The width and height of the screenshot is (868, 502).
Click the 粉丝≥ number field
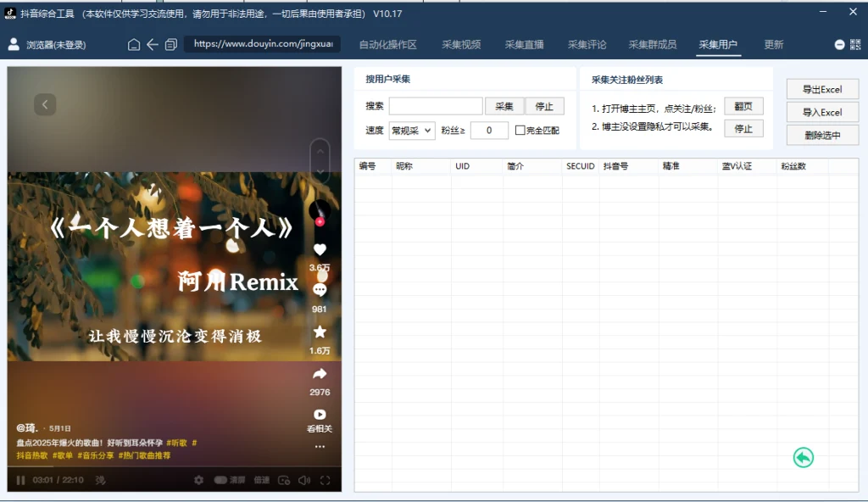pyautogui.click(x=489, y=131)
